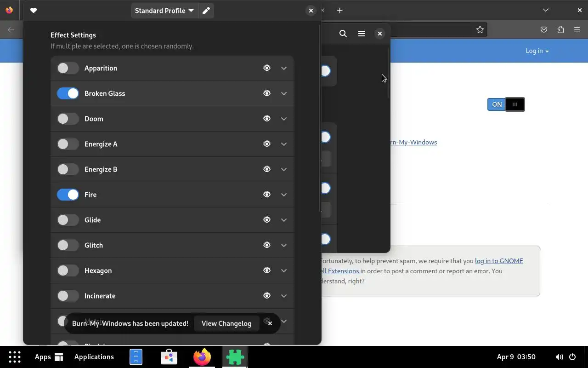The width and height of the screenshot is (588, 368).
Task: Click the pencil edit profile icon
Action: point(206,11)
